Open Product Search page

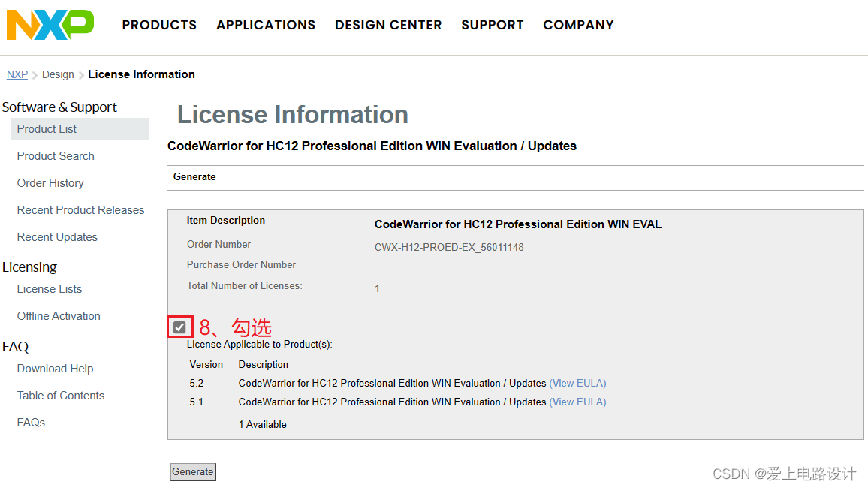56,156
